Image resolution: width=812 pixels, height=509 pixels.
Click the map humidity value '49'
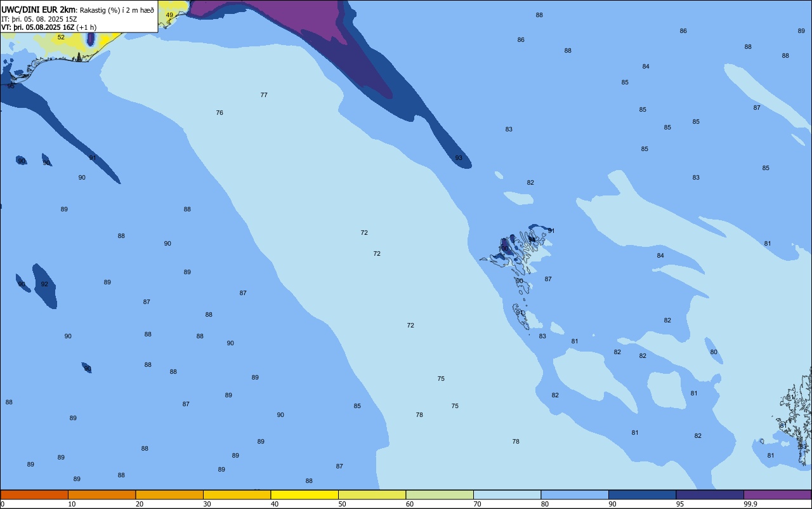pyautogui.click(x=169, y=15)
